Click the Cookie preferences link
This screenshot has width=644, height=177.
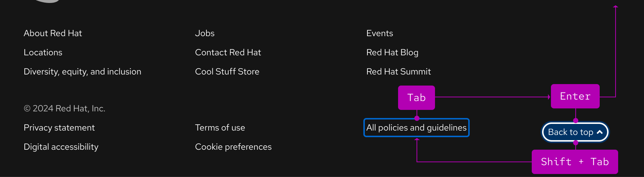coord(233,147)
